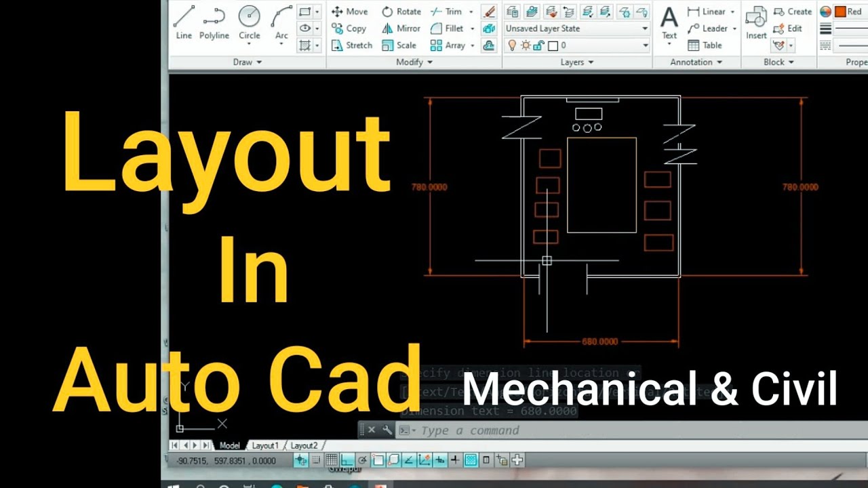The width and height of the screenshot is (868, 488).
Task: Toggle Ortho mode in status bar
Action: point(347,460)
